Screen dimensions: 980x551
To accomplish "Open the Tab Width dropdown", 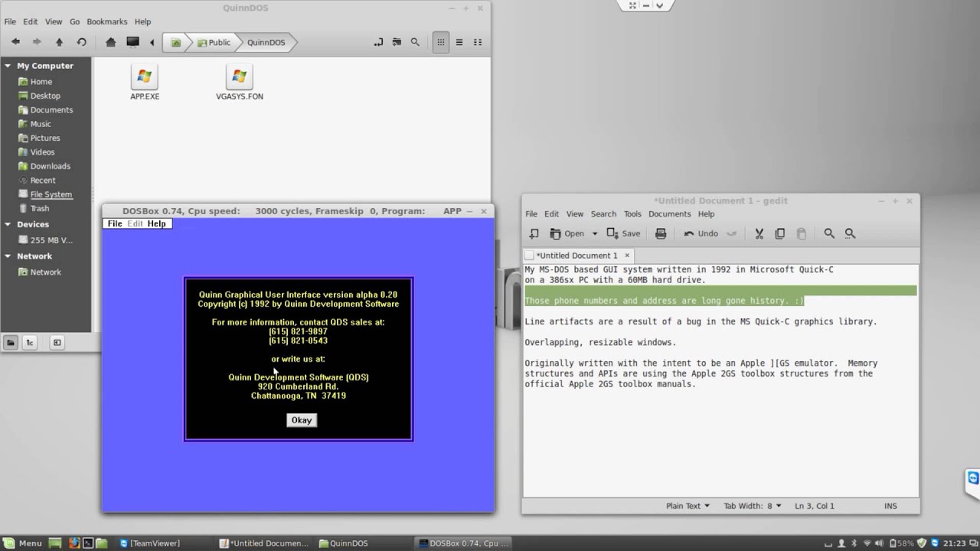I will 753,506.
